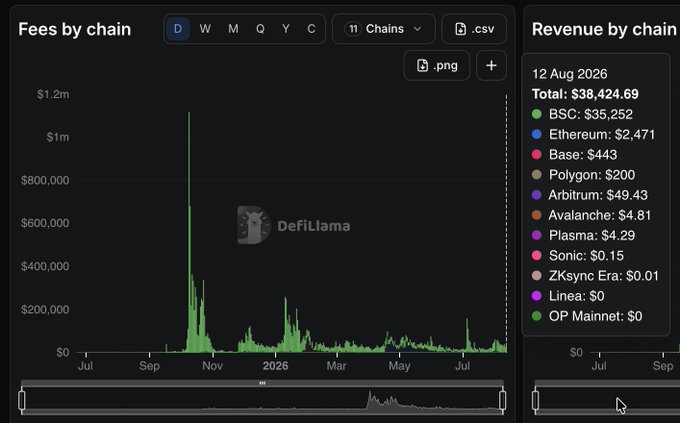The height and width of the screenshot is (423, 680).
Task: Click the green OP Mainnet legend dot
Action: (536, 316)
